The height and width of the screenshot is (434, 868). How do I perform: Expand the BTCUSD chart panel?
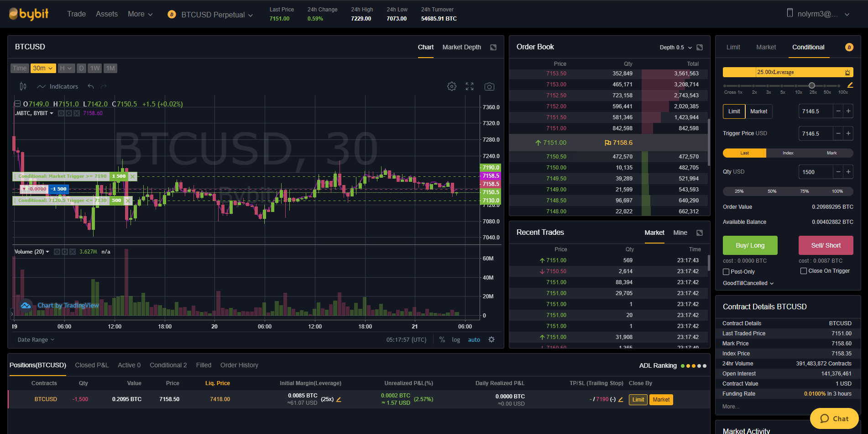(x=493, y=48)
